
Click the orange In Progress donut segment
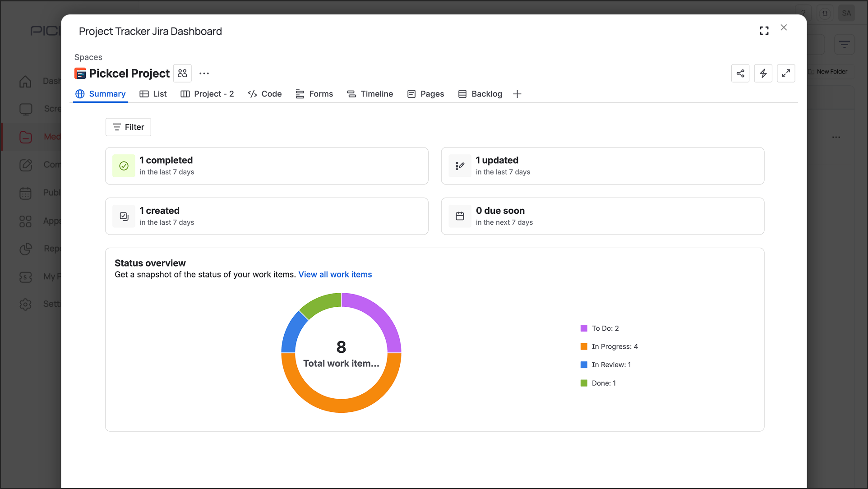click(x=342, y=406)
